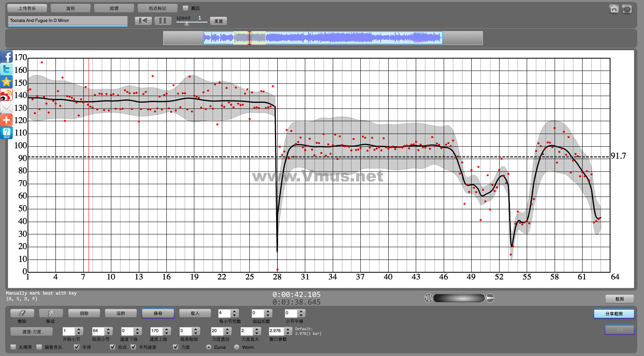This screenshot has width=644, height=356.
Task: Increase the 小节平移 stepper value
Action: [x=302, y=311]
